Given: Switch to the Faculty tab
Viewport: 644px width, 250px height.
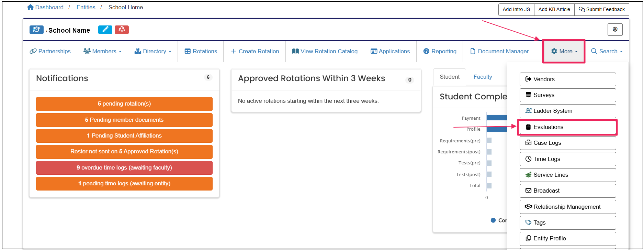Looking at the screenshot, I should click(483, 77).
